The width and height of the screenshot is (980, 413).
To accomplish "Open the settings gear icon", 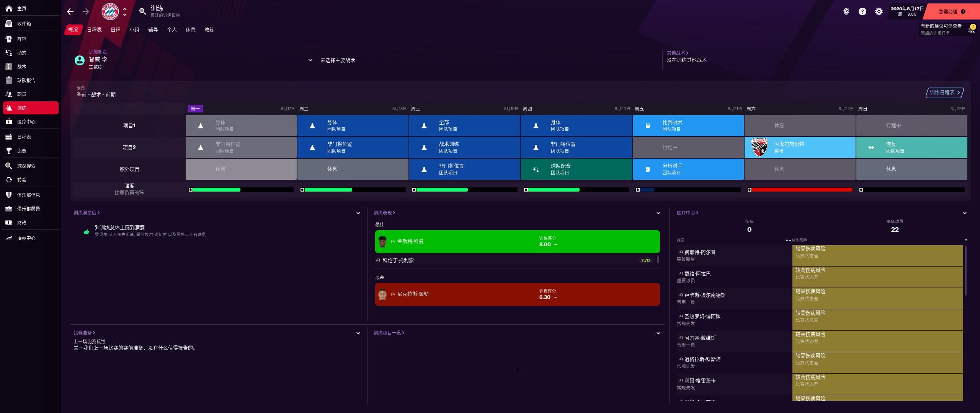I will tap(879, 11).
